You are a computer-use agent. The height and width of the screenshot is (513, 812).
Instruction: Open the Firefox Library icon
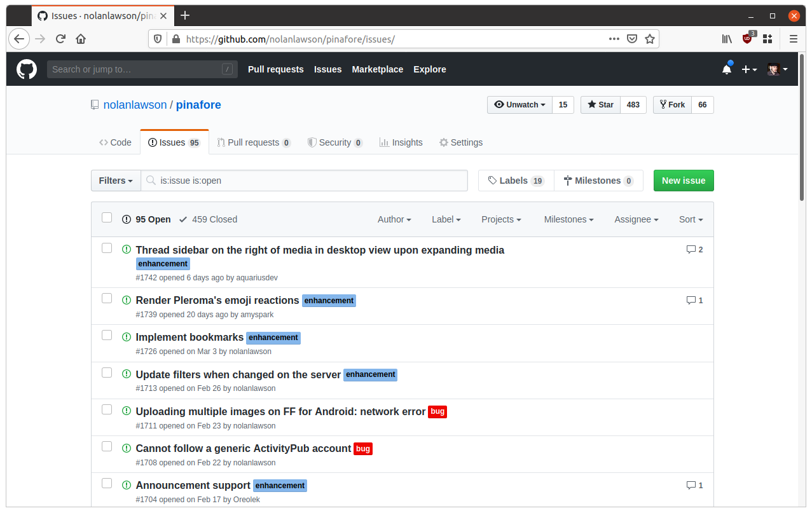pos(727,39)
